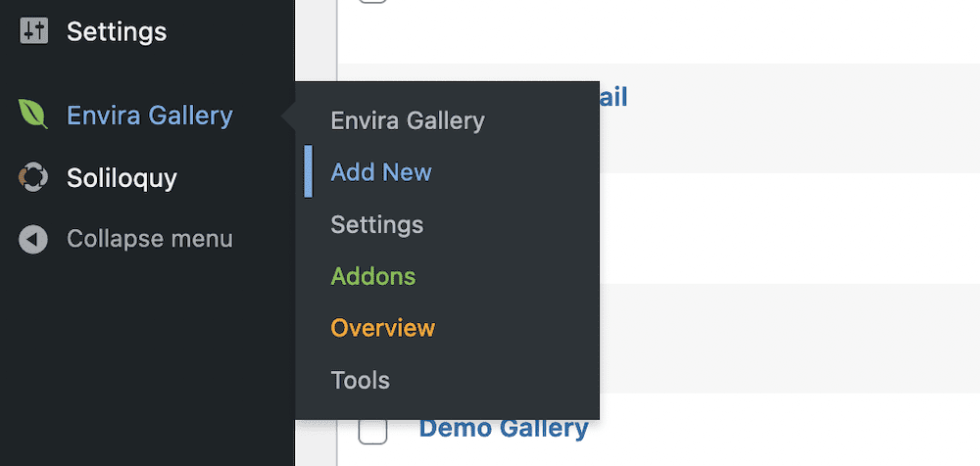Select Envira Gallery in the flyout submenu
This screenshot has width=980, height=466.
click(408, 120)
